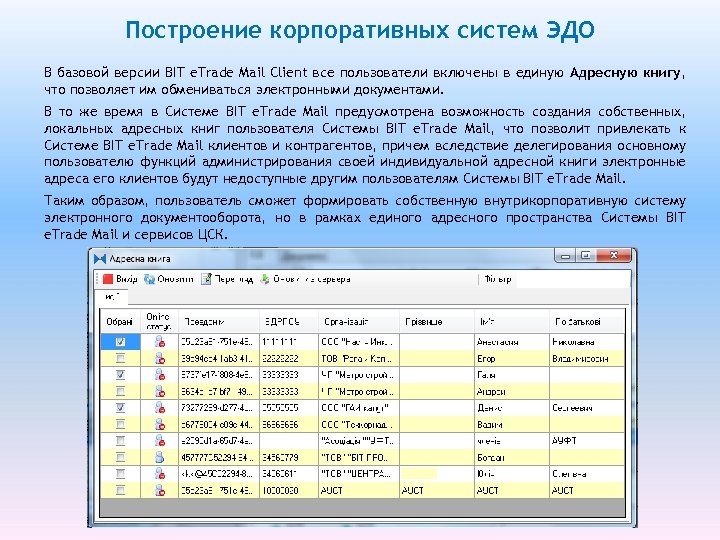
Task: Click the AUCT cell in Організація column
Action: (359, 490)
